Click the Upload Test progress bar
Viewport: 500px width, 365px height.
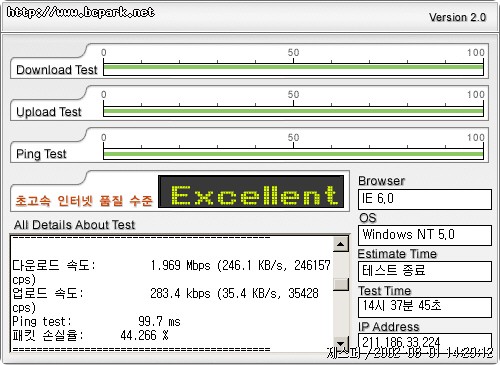(x=293, y=111)
